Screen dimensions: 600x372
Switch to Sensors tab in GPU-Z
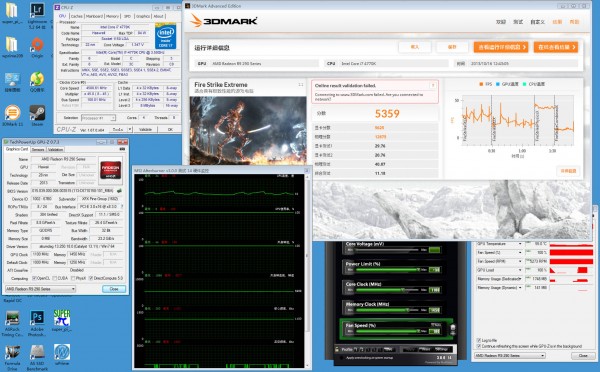38,149
